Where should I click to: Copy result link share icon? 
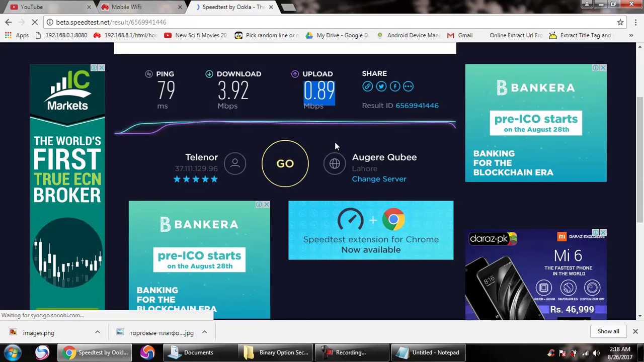tap(367, 86)
